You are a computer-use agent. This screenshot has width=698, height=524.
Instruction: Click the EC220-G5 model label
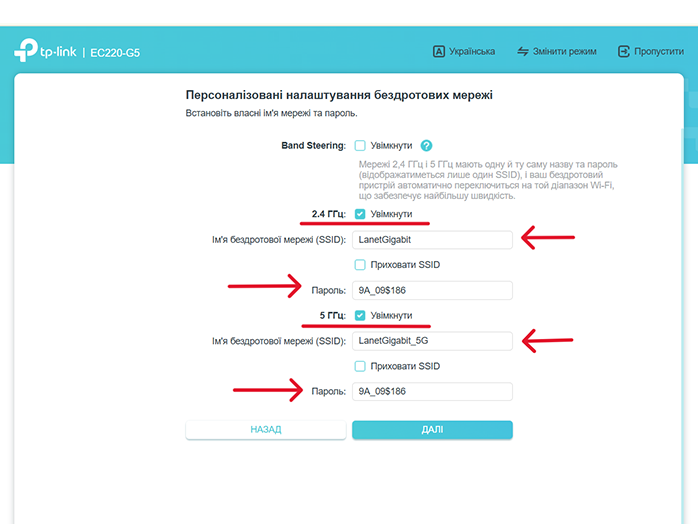115,53
